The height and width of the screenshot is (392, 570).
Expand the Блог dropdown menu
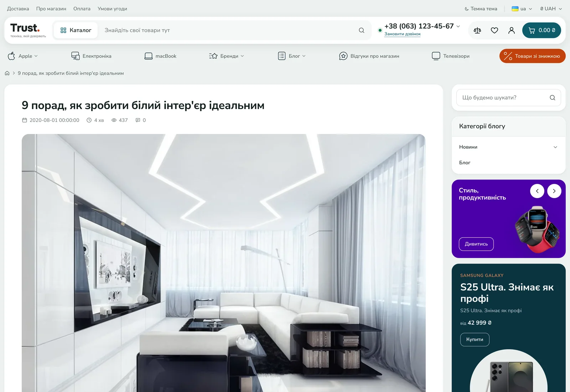(x=292, y=56)
